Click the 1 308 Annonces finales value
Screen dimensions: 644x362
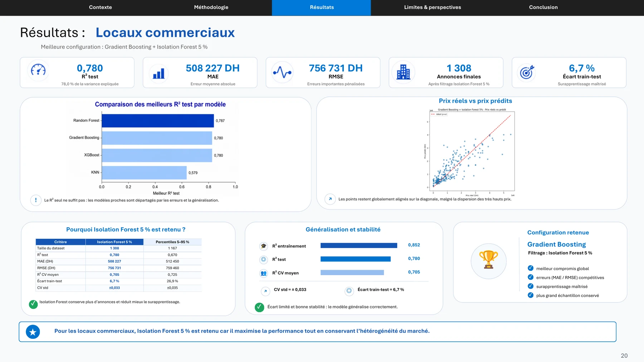point(459,68)
